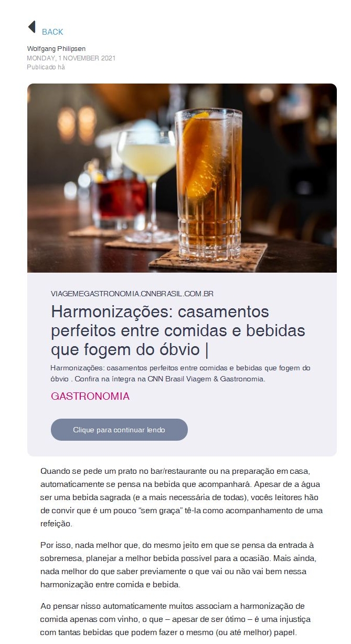This screenshot has width=351, height=644.
Task: Open the viagemegastronomia.cnnbrasil.com.br source link
Action: (x=132, y=294)
